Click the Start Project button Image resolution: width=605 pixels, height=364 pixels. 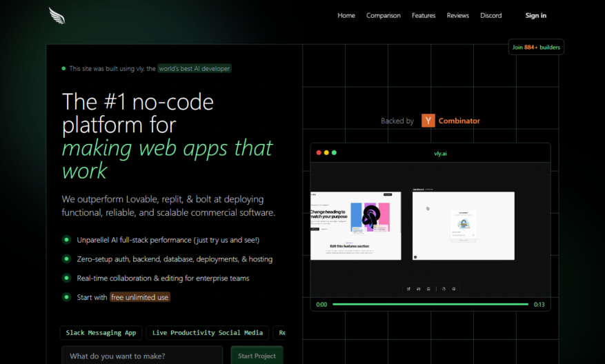click(257, 355)
